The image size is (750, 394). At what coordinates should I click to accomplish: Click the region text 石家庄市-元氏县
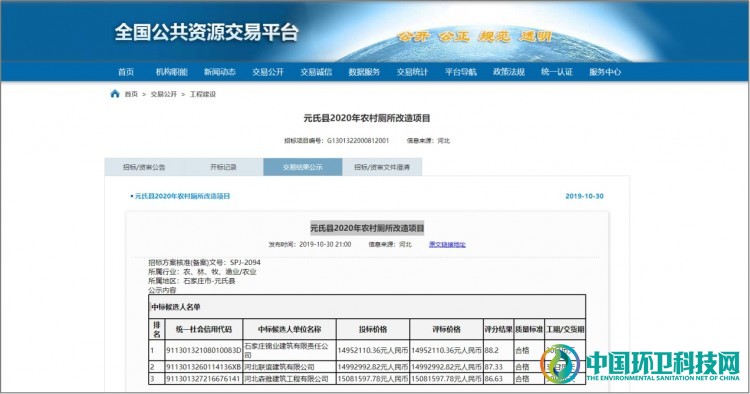(x=209, y=281)
